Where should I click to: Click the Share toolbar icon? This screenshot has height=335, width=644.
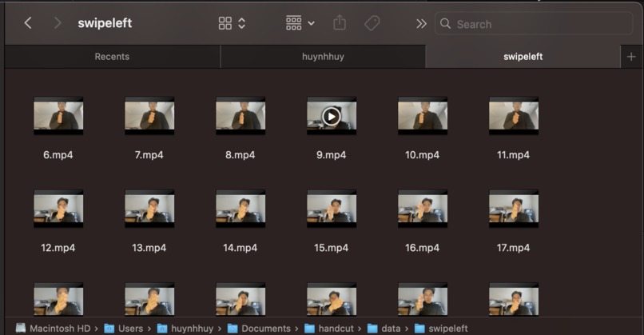pyautogui.click(x=340, y=23)
